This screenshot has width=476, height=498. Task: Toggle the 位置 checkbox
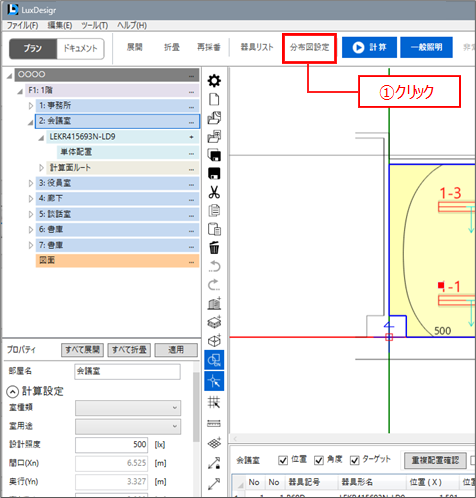(283, 460)
